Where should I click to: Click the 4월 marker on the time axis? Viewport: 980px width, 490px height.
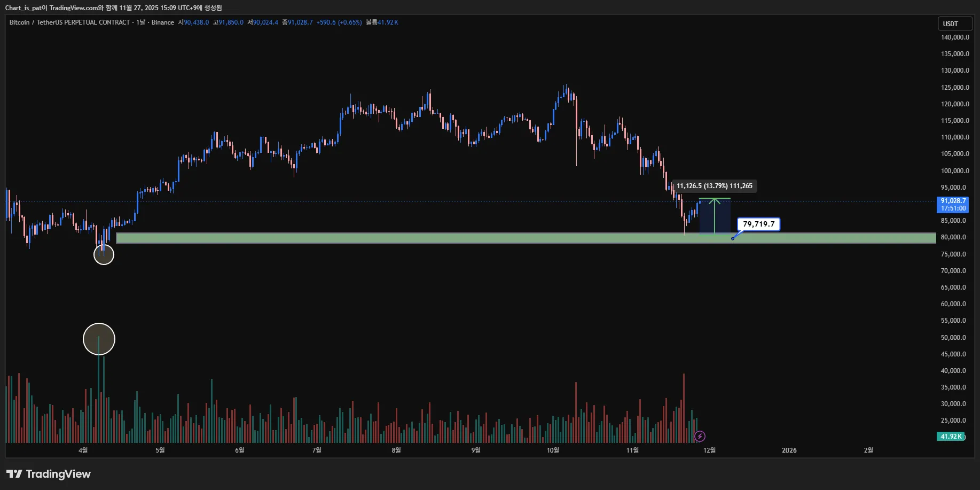pos(83,450)
